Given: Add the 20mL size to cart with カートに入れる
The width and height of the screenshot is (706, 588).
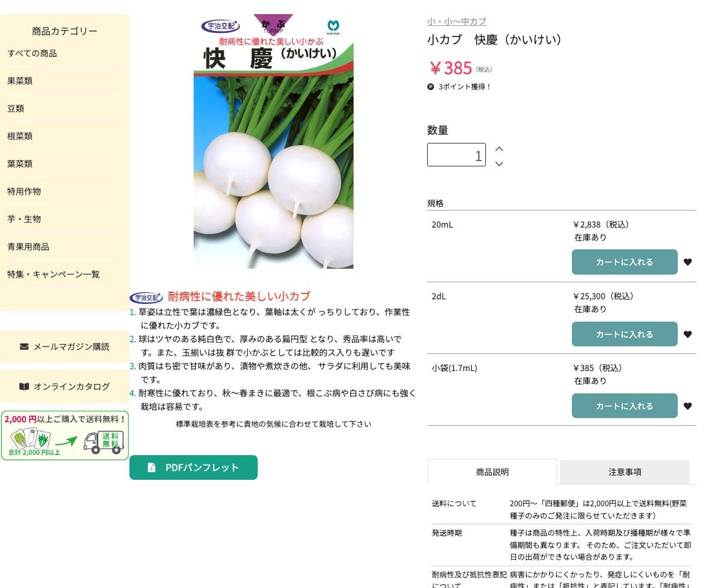Looking at the screenshot, I should (x=624, y=262).
